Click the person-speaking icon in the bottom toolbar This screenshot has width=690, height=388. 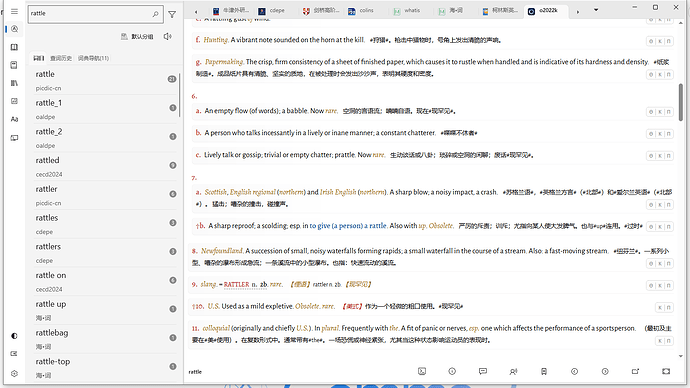[x=513, y=371]
